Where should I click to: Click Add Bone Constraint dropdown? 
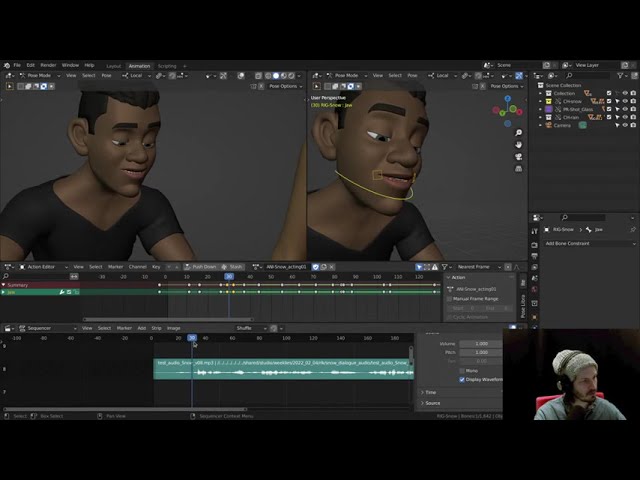(590, 244)
